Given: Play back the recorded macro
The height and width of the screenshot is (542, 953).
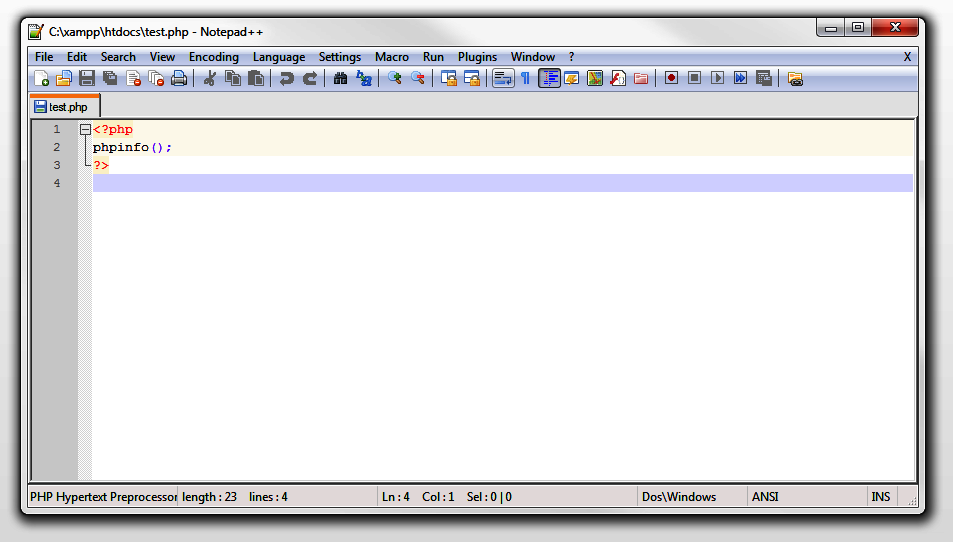Looking at the screenshot, I should tap(717, 79).
